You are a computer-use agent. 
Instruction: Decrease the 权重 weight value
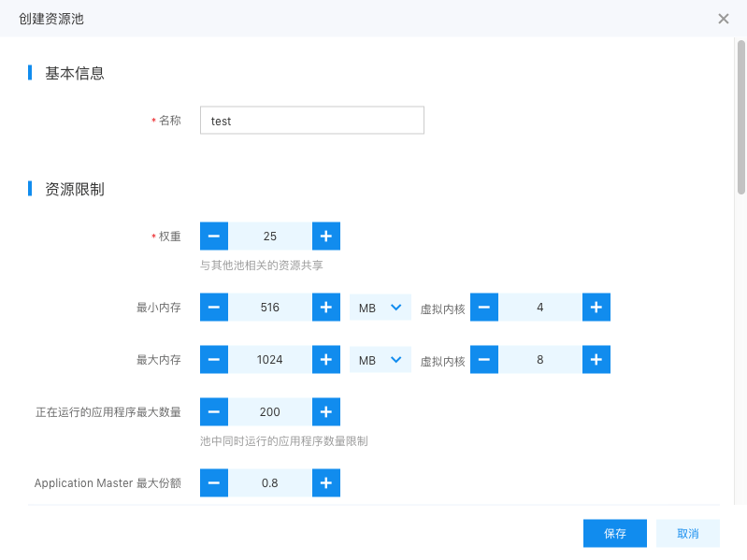pos(214,236)
